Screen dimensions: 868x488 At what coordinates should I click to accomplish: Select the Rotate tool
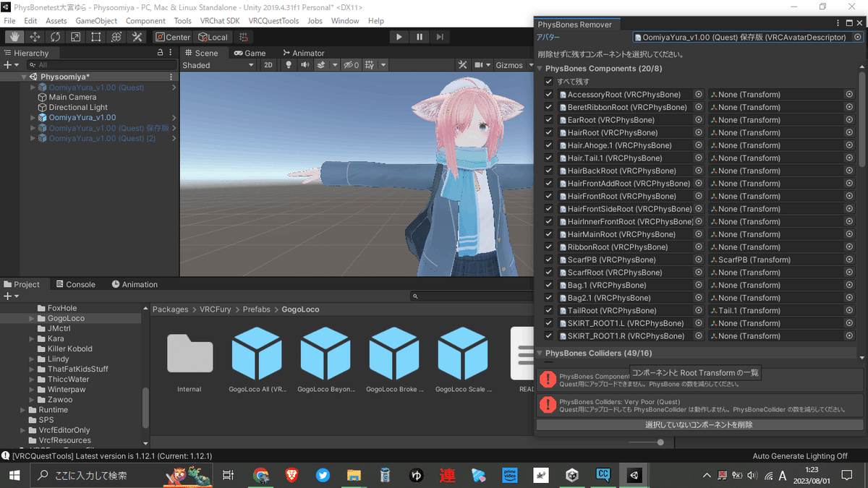(x=54, y=36)
